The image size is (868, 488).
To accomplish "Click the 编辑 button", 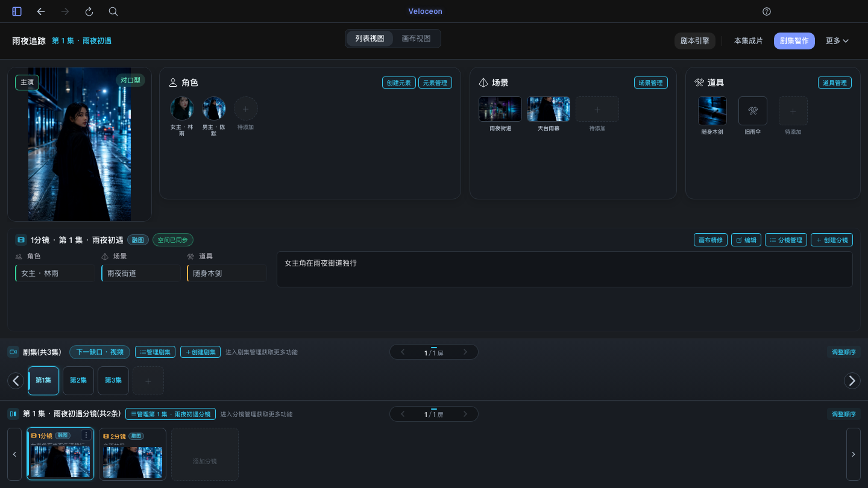I will pyautogui.click(x=746, y=240).
